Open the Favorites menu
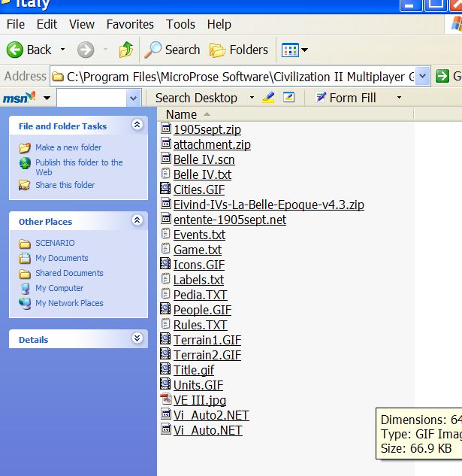462x476 pixels. [x=129, y=25]
